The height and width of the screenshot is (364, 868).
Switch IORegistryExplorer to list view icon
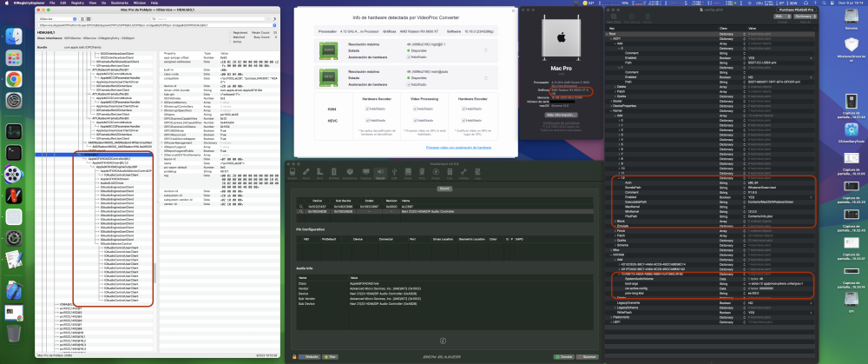click(82, 19)
